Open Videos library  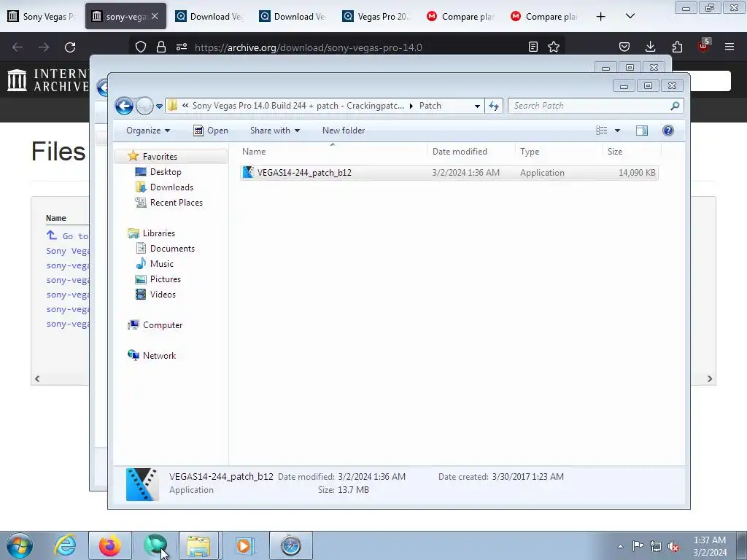point(163,295)
